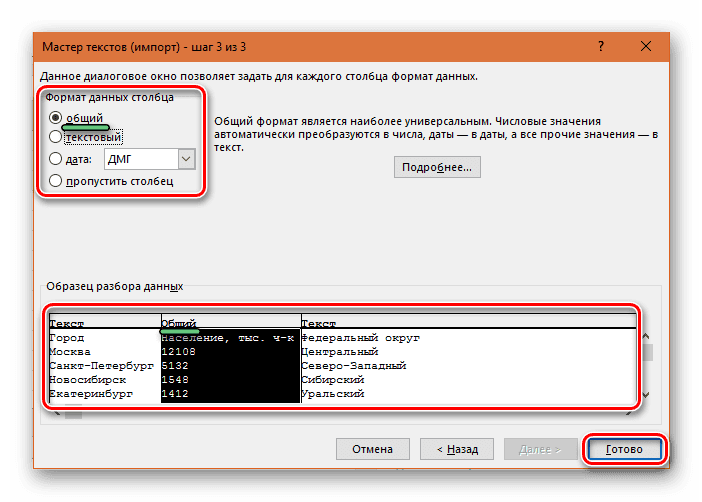Viewport: 702px width, 502px height.
Task: Choose пропустить столбец radio option
Action: (x=55, y=181)
